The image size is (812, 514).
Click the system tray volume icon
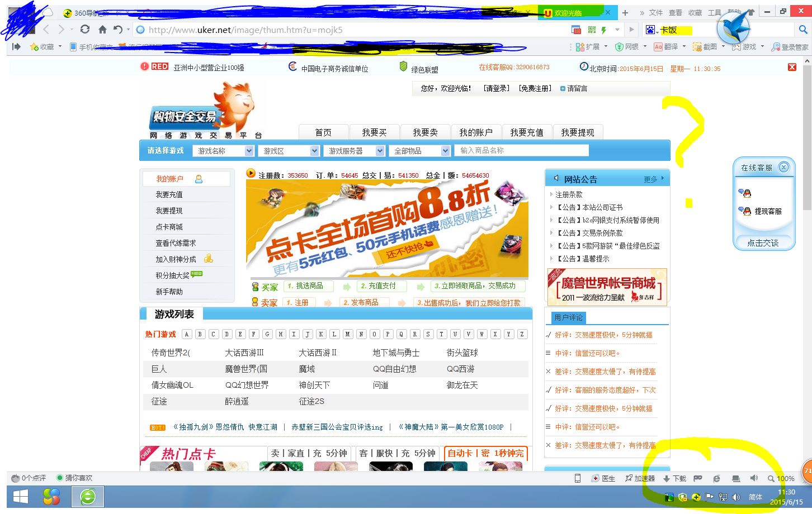pos(736,497)
